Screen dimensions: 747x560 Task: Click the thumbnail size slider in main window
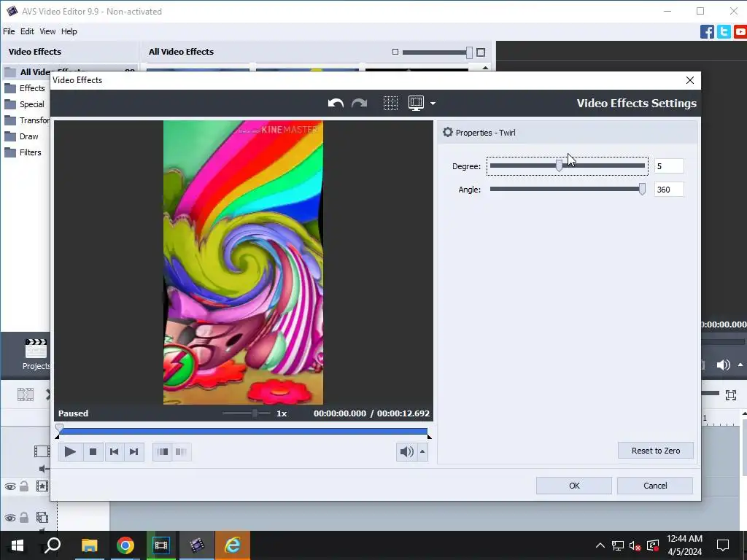436,52
